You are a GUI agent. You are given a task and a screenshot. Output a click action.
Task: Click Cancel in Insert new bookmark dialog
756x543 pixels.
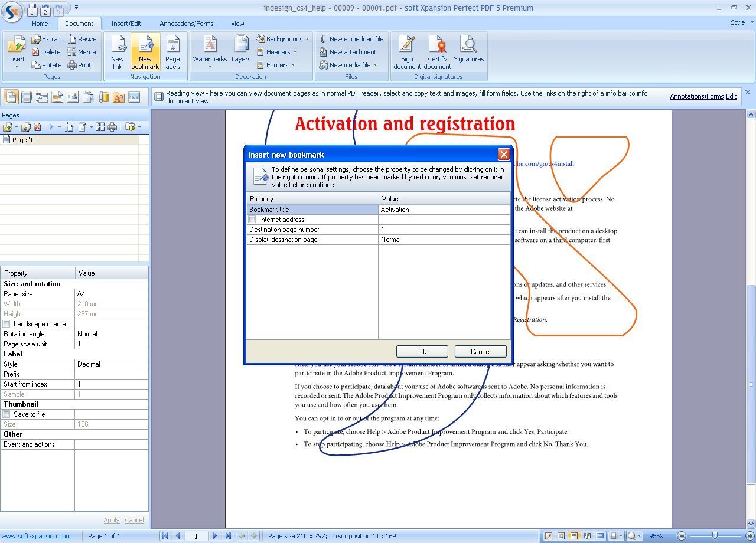(481, 351)
